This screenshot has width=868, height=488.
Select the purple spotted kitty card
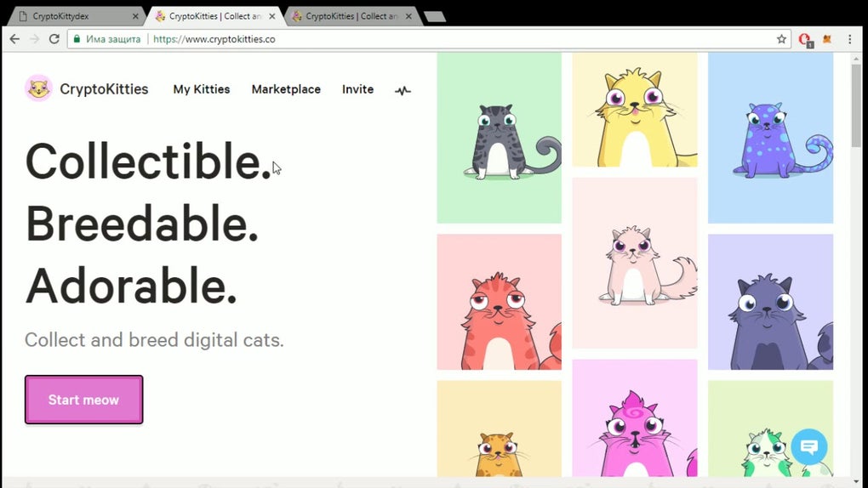[771, 138]
